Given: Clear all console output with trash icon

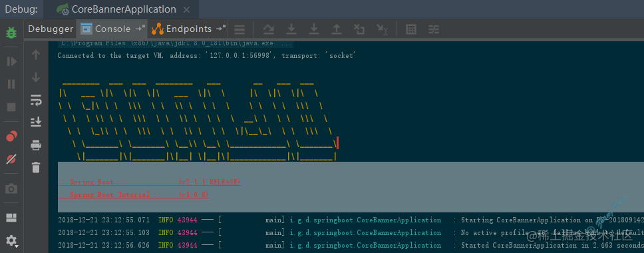Looking at the screenshot, I should pyautogui.click(x=36, y=167).
